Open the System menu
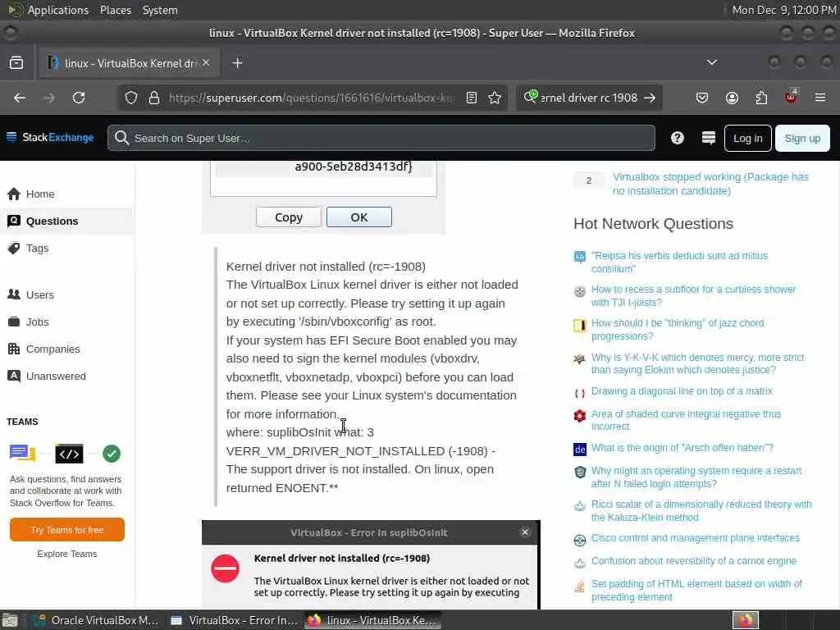Image resolution: width=840 pixels, height=630 pixels. [160, 10]
